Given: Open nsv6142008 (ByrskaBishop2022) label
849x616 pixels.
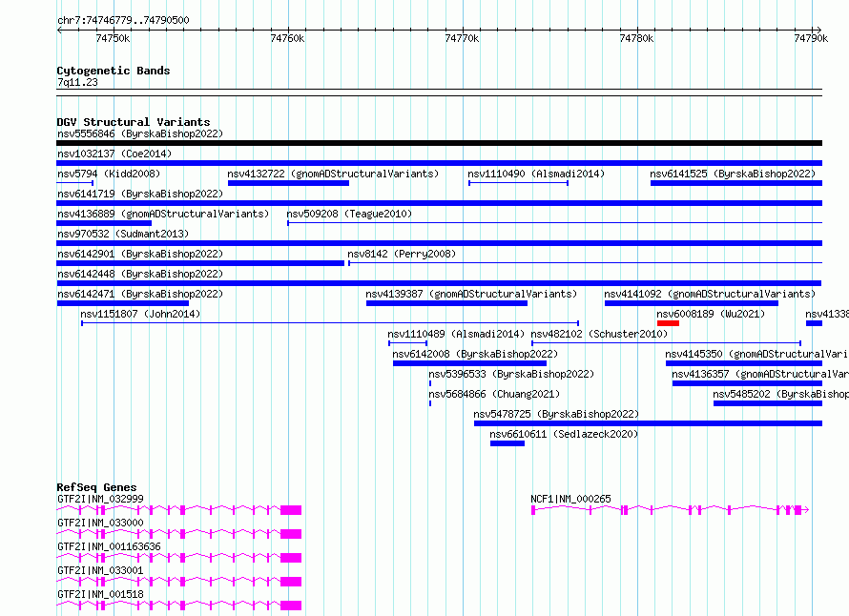Looking at the screenshot, I should tap(475, 354).
